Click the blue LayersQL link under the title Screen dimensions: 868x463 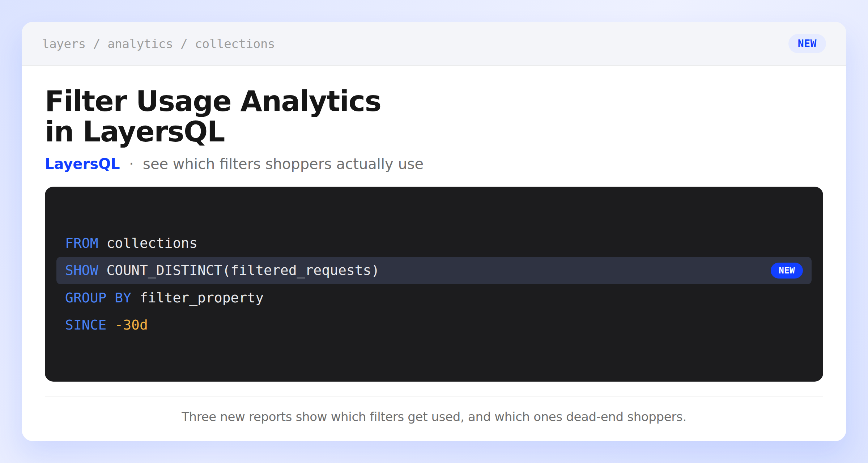(82, 164)
